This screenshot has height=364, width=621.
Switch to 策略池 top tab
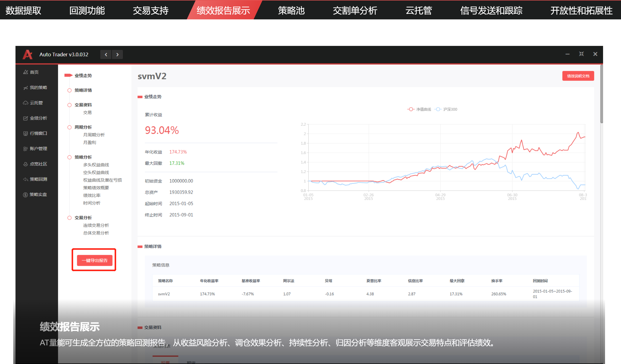[x=291, y=10]
